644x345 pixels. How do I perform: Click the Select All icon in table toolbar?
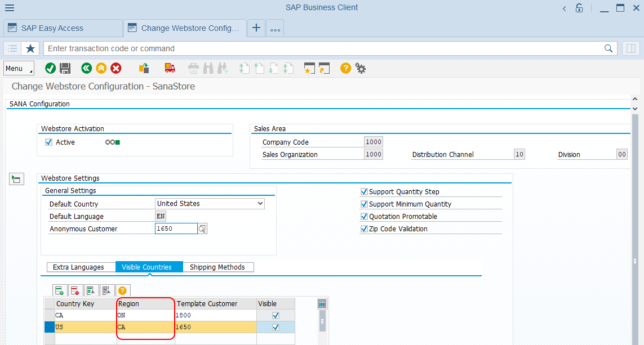click(x=91, y=291)
